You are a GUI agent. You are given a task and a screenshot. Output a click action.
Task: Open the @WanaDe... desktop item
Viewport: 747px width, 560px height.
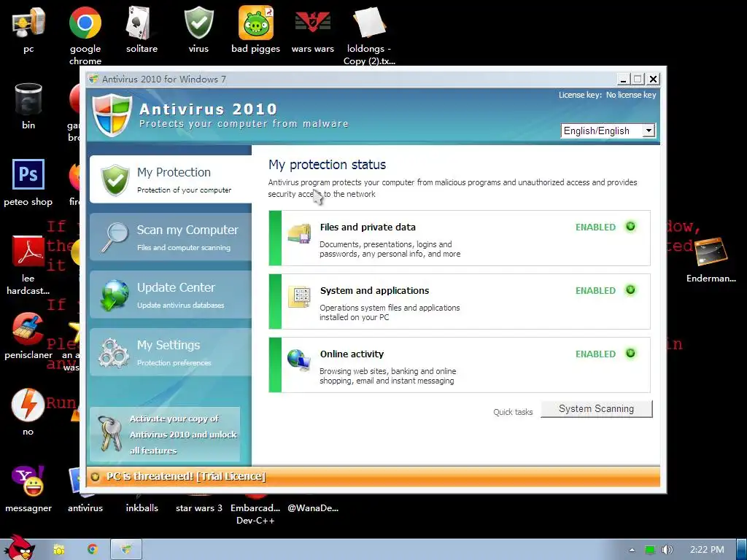(313, 507)
